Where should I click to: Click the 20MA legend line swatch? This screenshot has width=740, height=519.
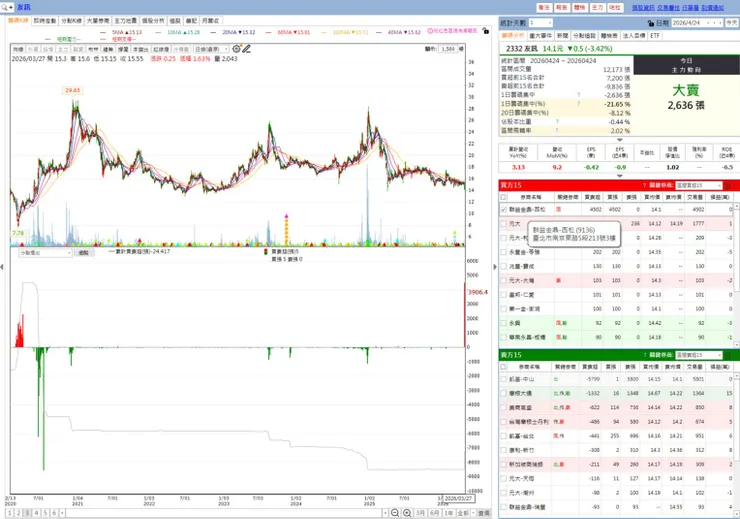[x=213, y=32]
